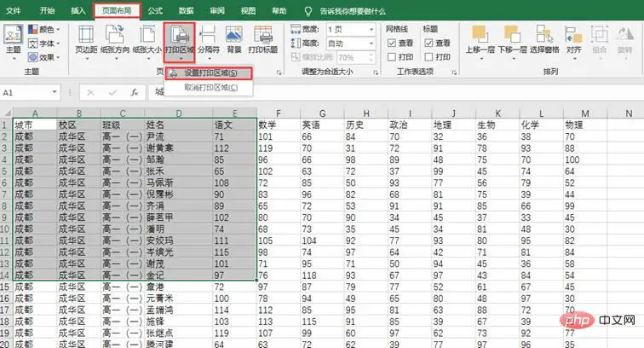Open Orientation (纸张方向) options
The image size is (644, 348).
[115, 41]
